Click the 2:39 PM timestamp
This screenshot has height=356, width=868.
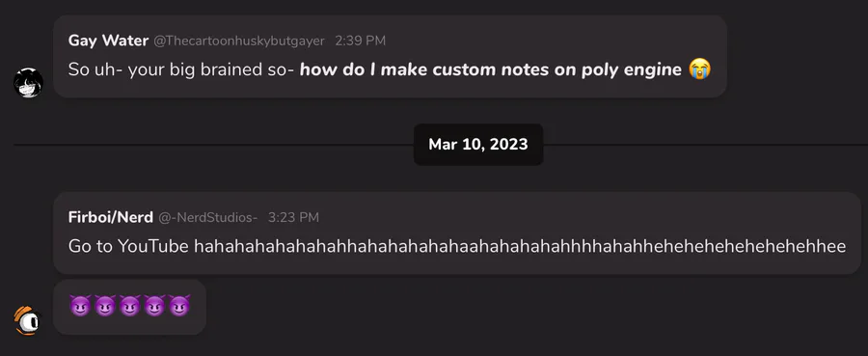point(361,41)
